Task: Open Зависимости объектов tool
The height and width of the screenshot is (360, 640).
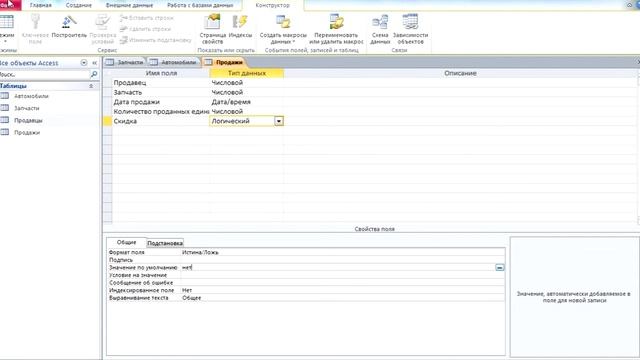Action: 410,29
